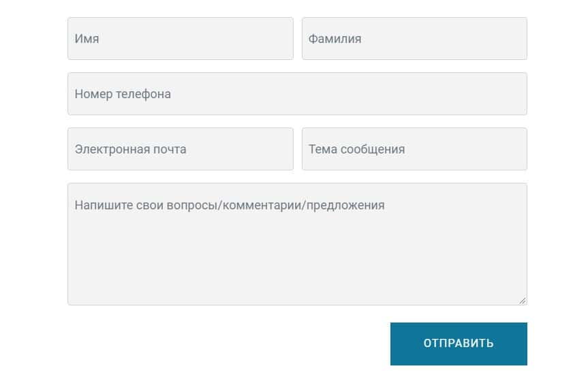Image resolution: width=588 pixels, height=375 pixels.
Task: Focus the phone number input
Action: [297, 94]
